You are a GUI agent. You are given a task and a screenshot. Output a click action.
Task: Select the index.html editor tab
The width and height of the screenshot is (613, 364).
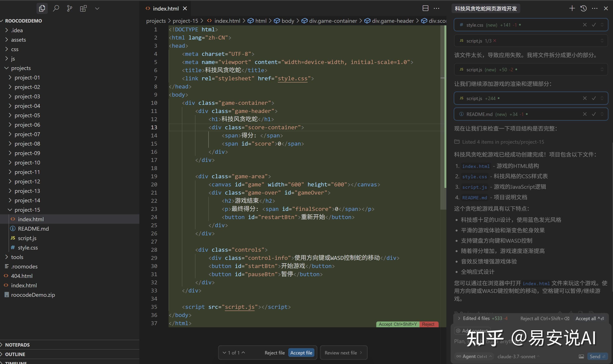click(166, 8)
